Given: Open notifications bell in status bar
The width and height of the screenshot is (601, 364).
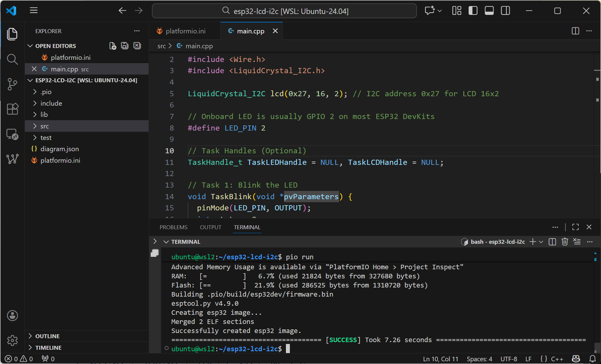Looking at the screenshot, I should tap(592, 359).
